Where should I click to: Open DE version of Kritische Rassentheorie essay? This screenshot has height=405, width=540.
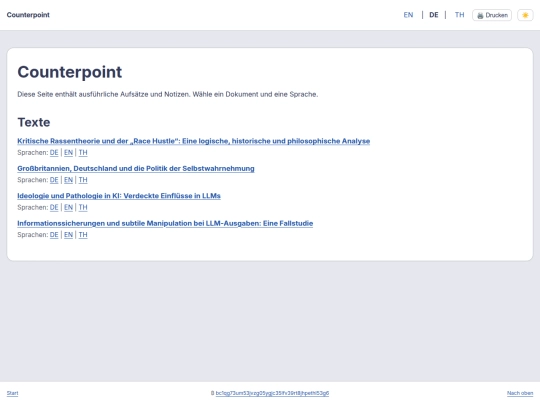click(x=54, y=153)
